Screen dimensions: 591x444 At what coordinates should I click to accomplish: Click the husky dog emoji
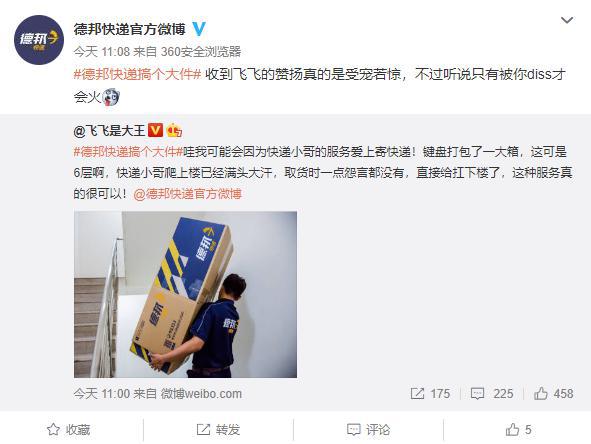tap(111, 97)
